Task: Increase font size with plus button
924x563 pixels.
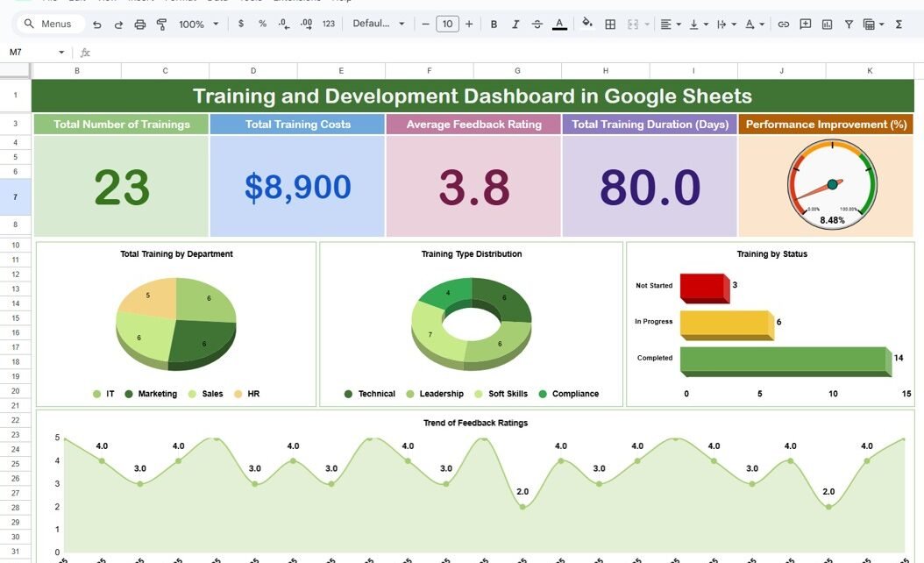Action: pos(469,24)
